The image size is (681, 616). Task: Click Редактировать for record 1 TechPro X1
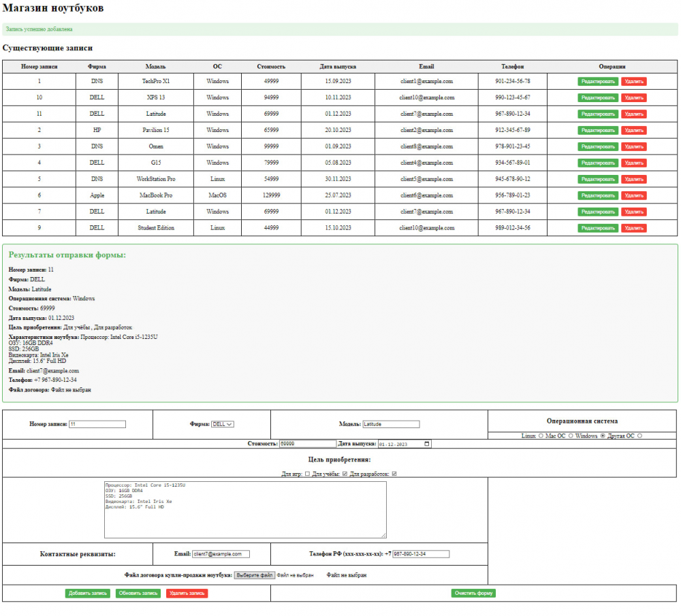click(x=598, y=81)
